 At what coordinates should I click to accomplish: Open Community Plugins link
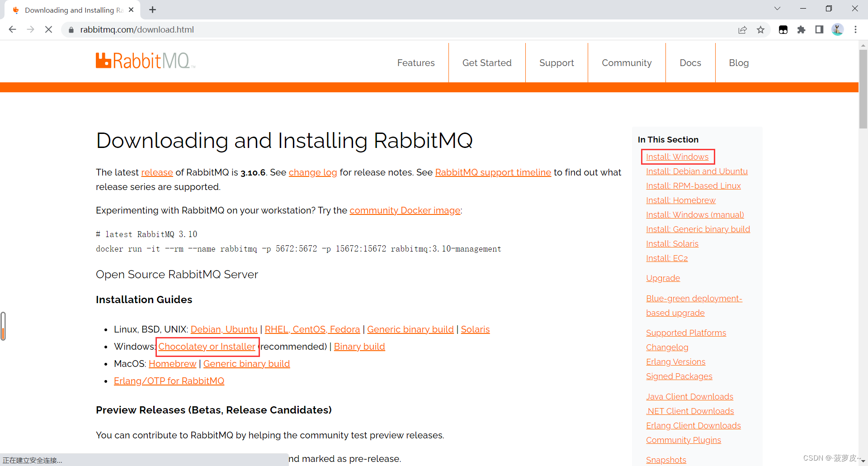point(684,440)
